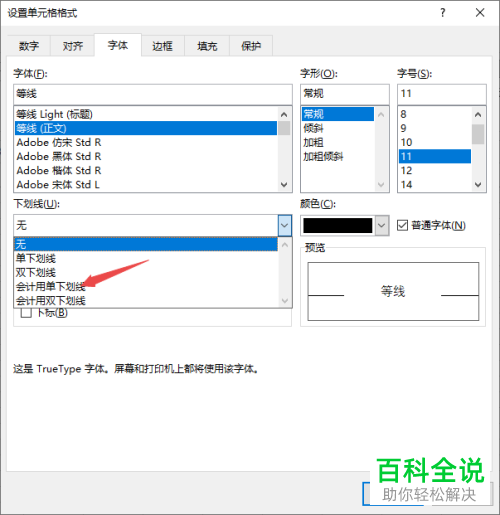
Task: Click font list scroll up arrow
Action: (x=284, y=115)
